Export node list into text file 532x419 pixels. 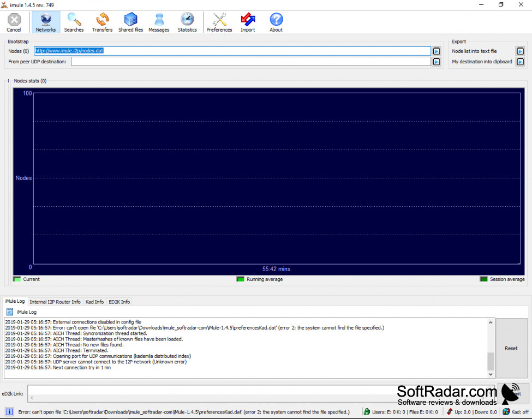520,51
